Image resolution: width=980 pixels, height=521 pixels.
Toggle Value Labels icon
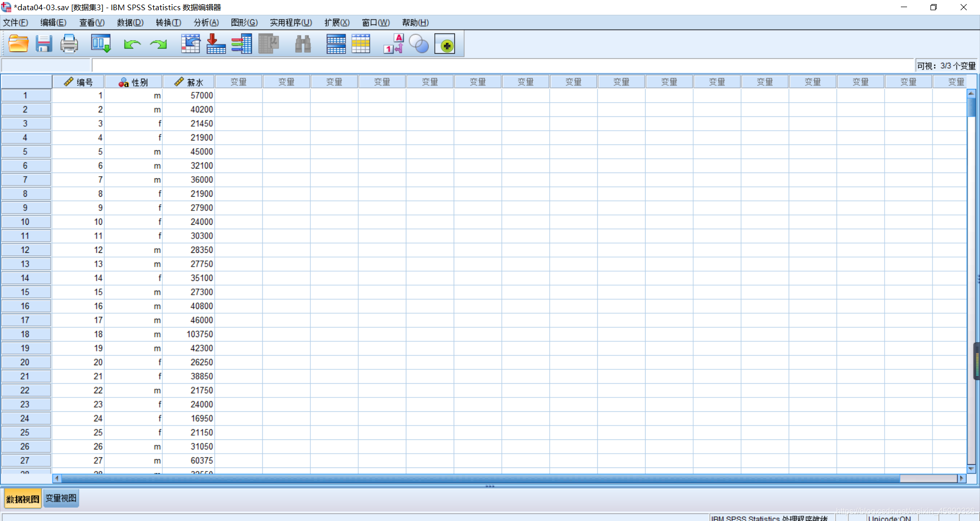coord(394,44)
